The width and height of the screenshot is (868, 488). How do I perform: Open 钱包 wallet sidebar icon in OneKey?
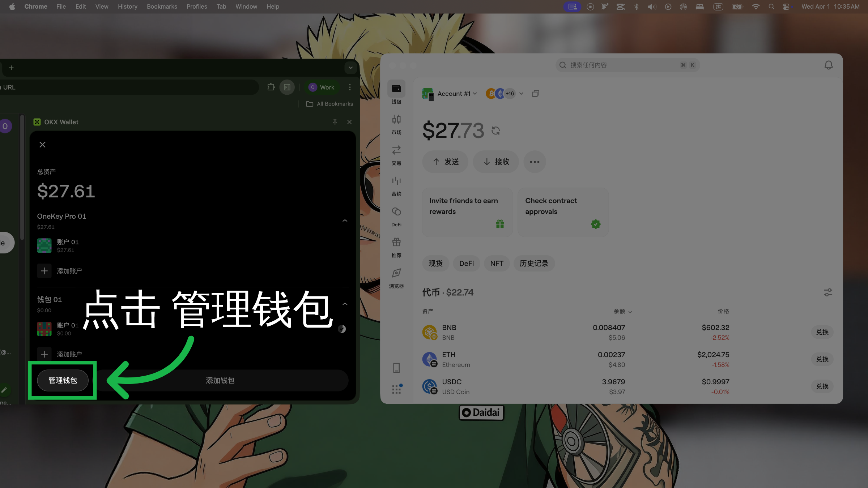396,93
